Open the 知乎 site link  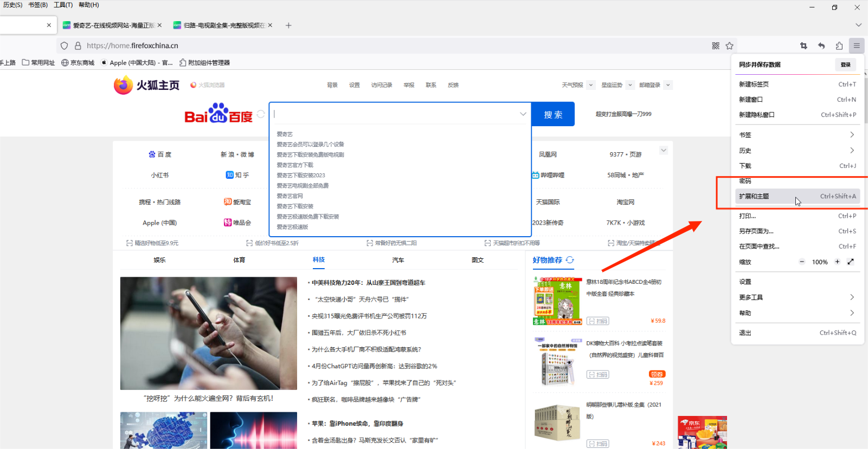tap(237, 175)
